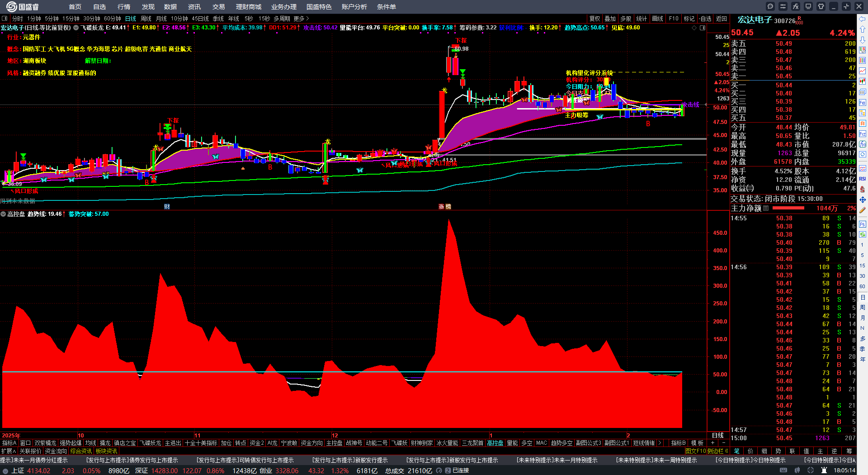Image resolution: width=868 pixels, height=475 pixels.
Task: Click the 综合资讯 link
Action: pyautogui.click(x=81, y=451)
